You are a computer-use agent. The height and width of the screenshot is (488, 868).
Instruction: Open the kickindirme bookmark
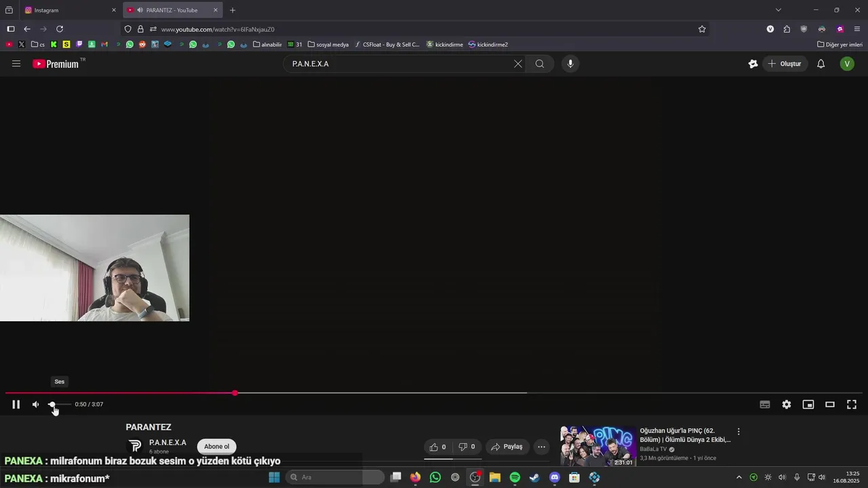[444, 45]
